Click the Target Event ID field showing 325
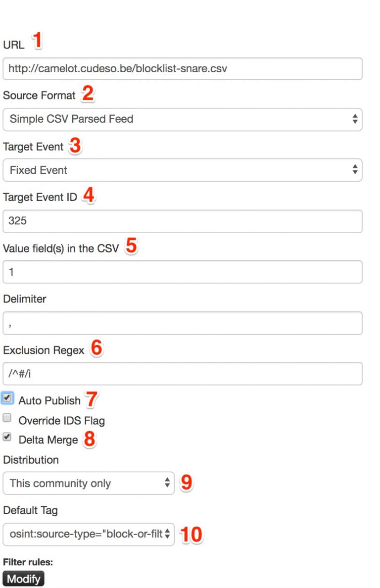Viewport: 380px width, 588px height. 183,221
